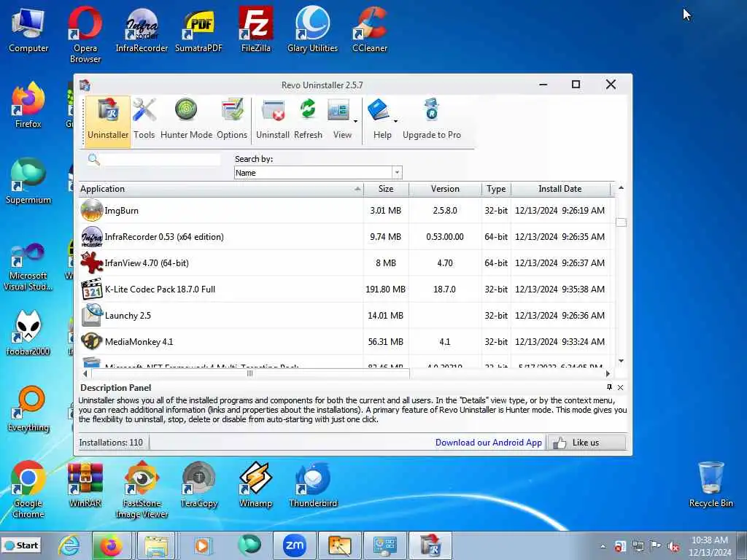747x560 pixels.
Task: Open Opera Browser desktop shortcut
Action: point(85,34)
